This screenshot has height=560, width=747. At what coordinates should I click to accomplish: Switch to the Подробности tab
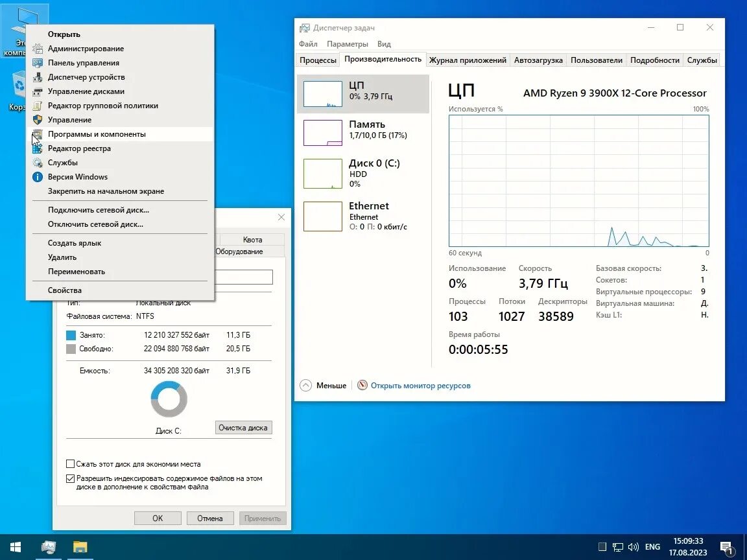pyautogui.click(x=654, y=60)
